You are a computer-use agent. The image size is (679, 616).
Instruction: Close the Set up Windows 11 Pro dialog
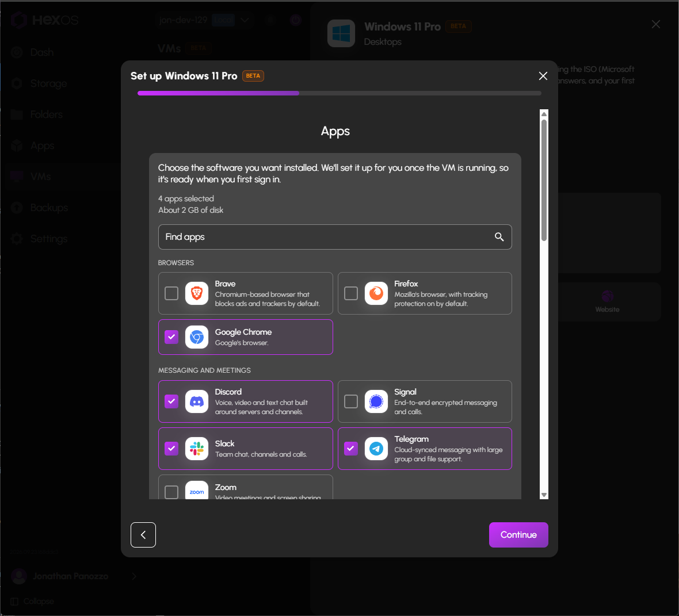tap(543, 76)
